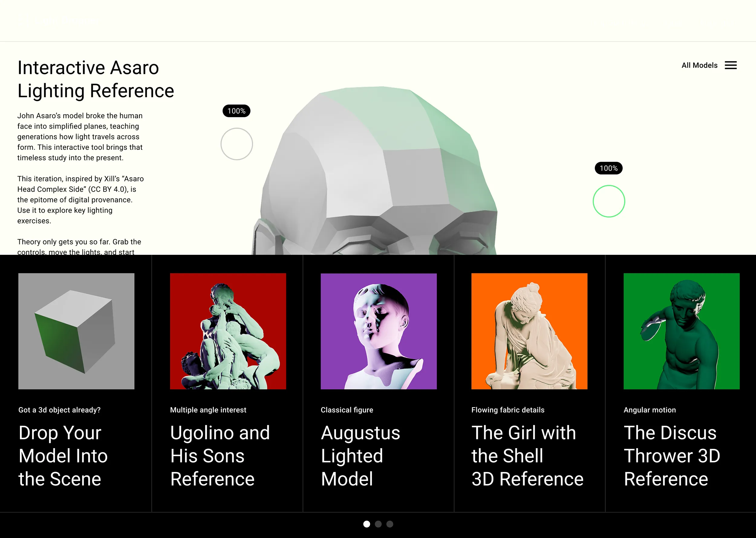Click paragraph starting 'John Asaro's model broke'
The width and height of the screenshot is (756, 538).
pyautogui.click(x=80, y=136)
